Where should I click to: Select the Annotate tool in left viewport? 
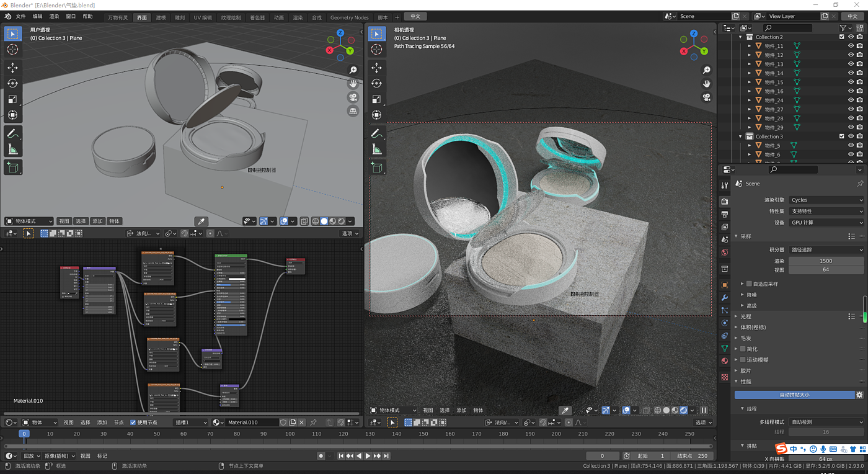tap(12, 133)
